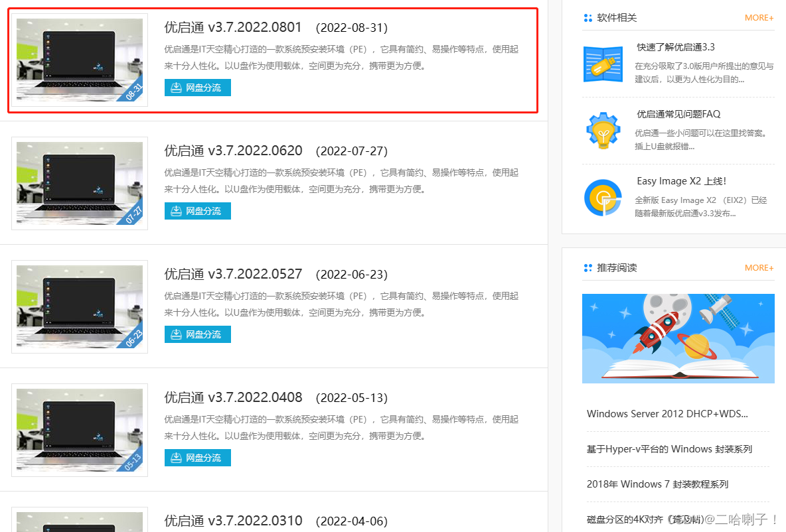Click the download icon on v3.7.2022.0408 网盘分流
Viewport: 786px width, 532px height.
point(176,457)
